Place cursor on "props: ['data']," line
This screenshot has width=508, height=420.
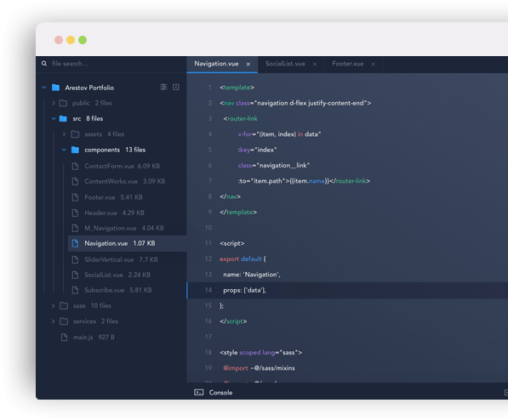click(244, 290)
